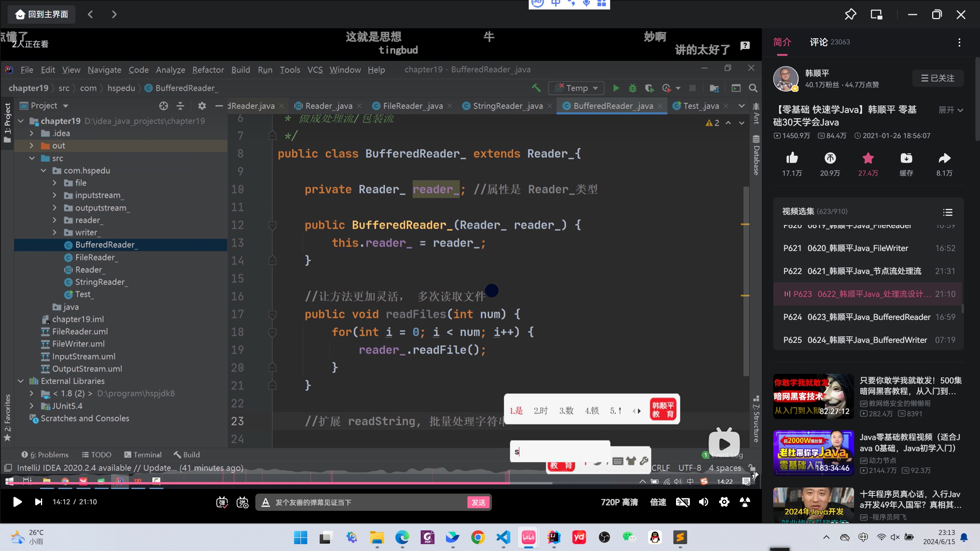Switch to the 简介 tab

782,42
